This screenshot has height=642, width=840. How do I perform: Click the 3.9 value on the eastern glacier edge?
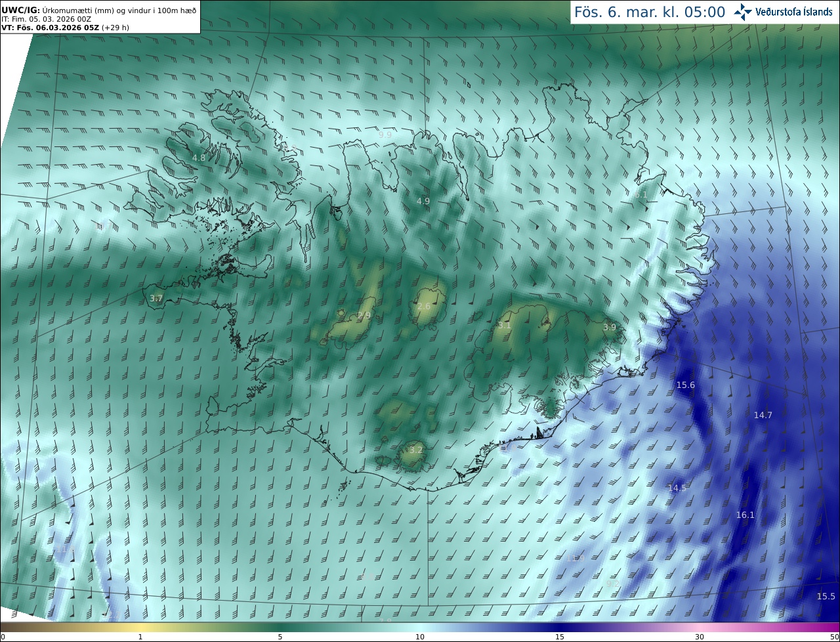click(610, 327)
